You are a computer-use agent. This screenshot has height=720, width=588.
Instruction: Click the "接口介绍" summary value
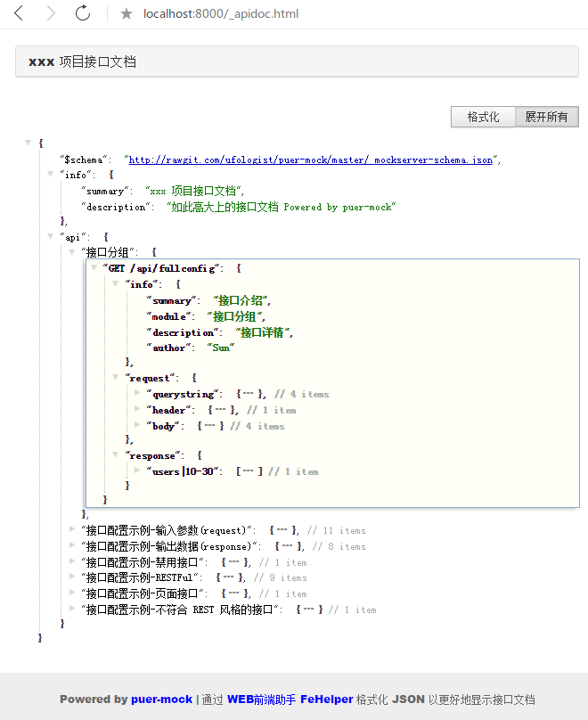(240, 301)
